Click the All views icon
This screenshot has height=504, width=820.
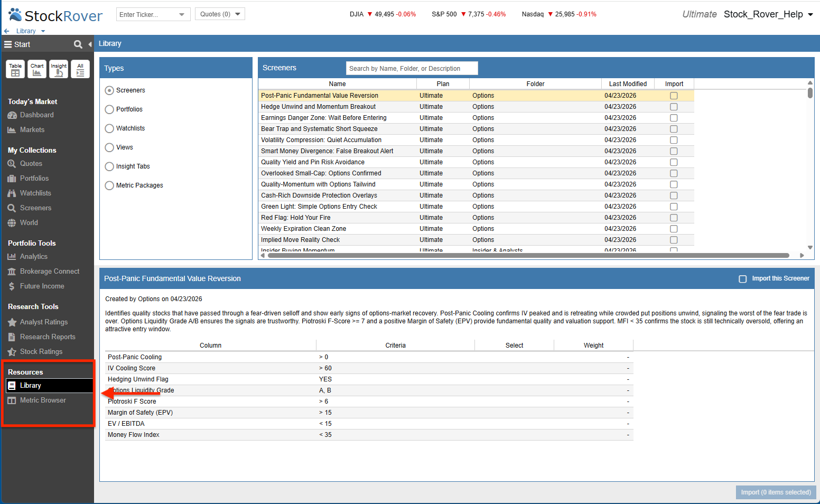pyautogui.click(x=80, y=69)
